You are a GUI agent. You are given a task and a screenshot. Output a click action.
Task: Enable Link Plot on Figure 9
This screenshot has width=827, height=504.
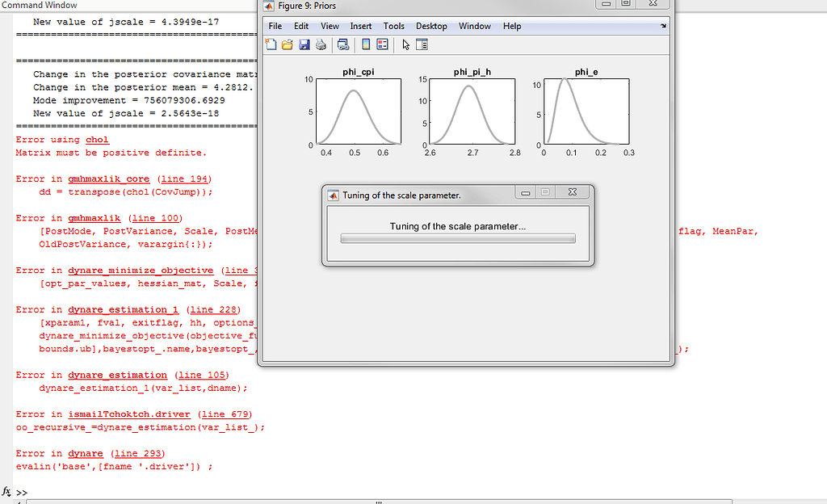343,44
